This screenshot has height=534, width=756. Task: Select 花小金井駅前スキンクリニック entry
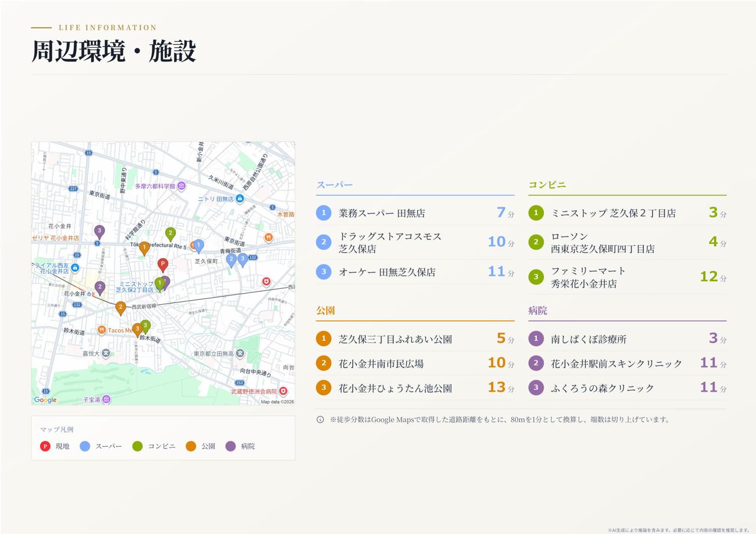coord(627,363)
